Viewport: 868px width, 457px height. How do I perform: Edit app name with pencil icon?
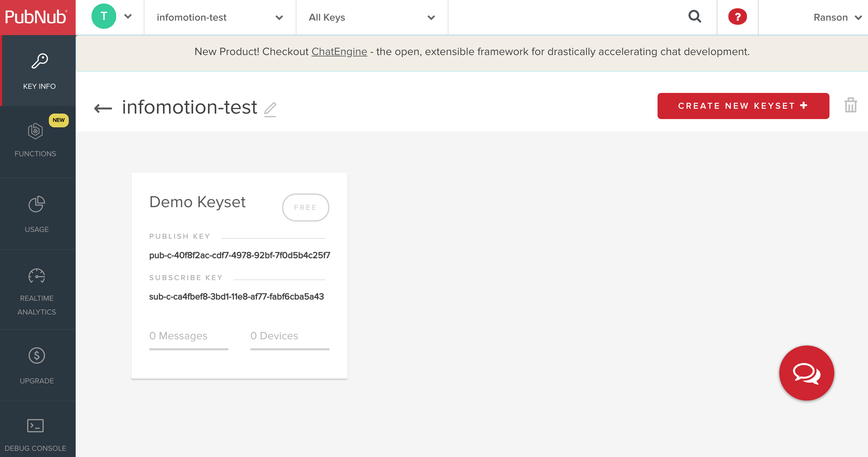(x=270, y=109)
